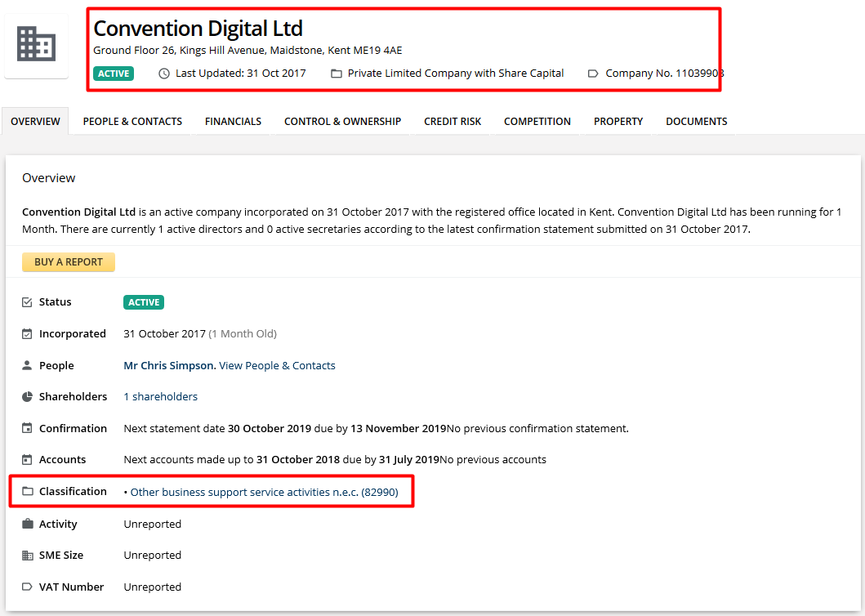This screenshot has height=616, width=865.
Task: Click the calendar icon next to Confirmation
Action: (27, 428)
